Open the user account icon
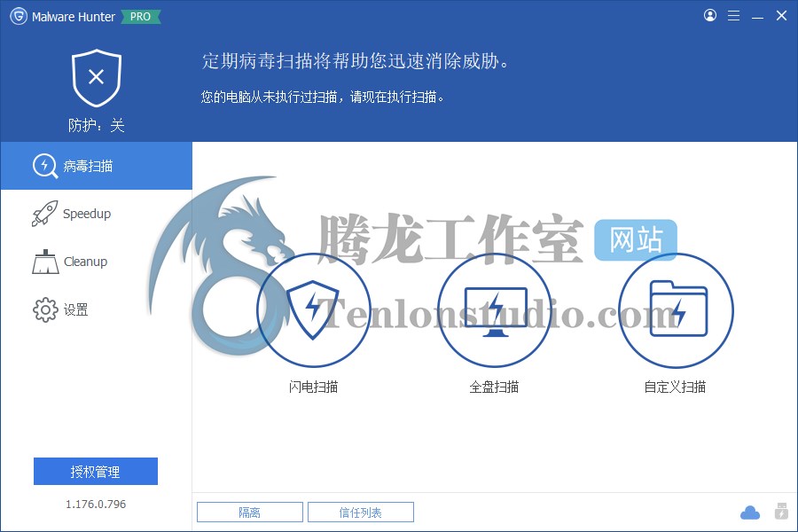Viewport: 798px width, 532px height. (x=710, y=15)
